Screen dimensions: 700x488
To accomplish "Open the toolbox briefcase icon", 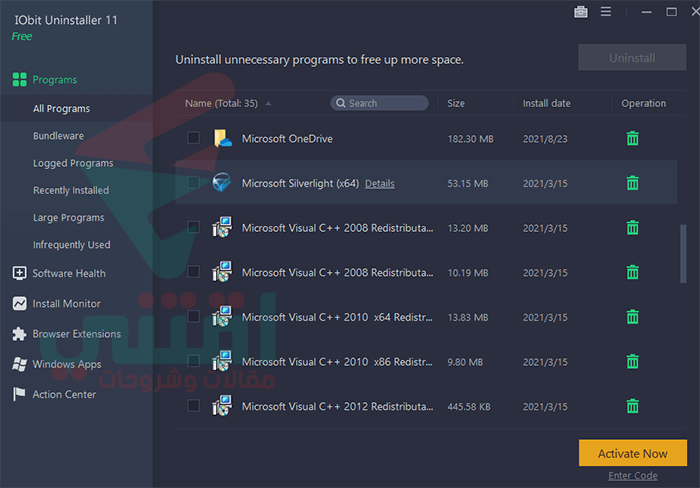I will tap(580, 12).
